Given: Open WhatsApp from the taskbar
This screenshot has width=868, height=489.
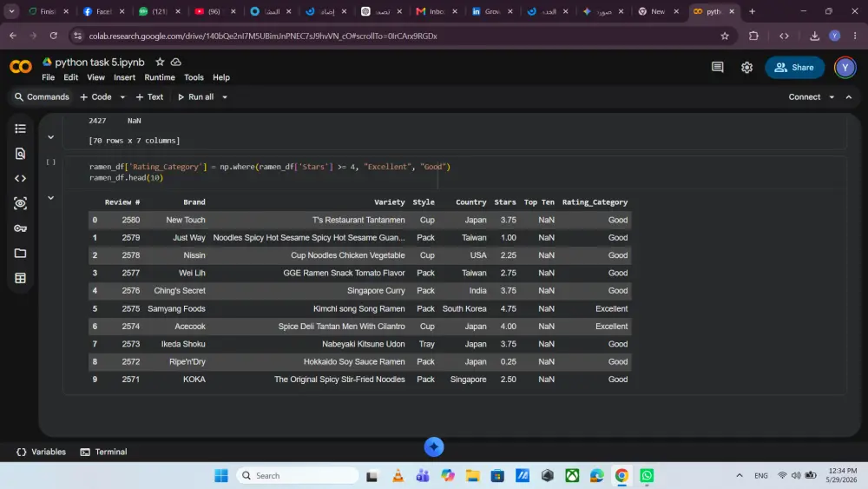Looking at the screenshot, I should (647, 476).
